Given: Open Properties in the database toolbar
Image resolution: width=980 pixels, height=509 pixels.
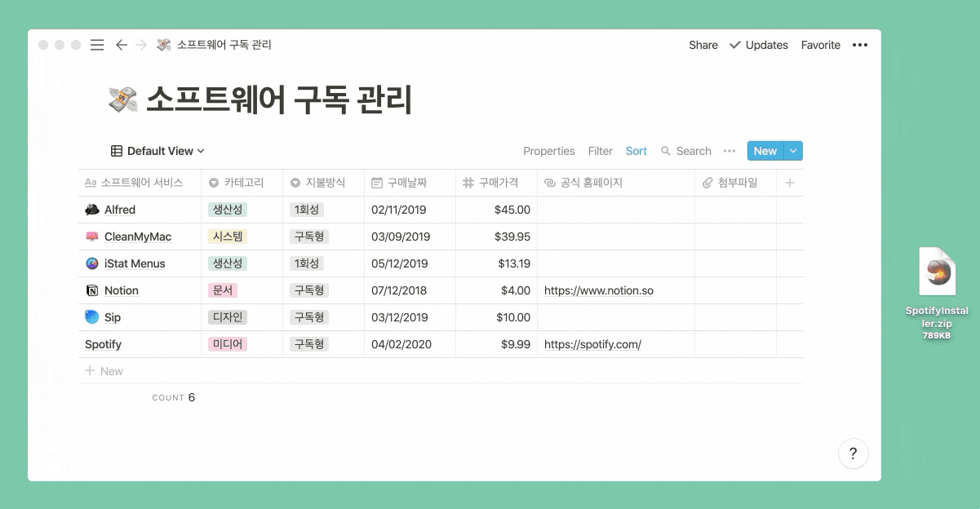Looking at the screenshot, I should (x=549, y=151).
